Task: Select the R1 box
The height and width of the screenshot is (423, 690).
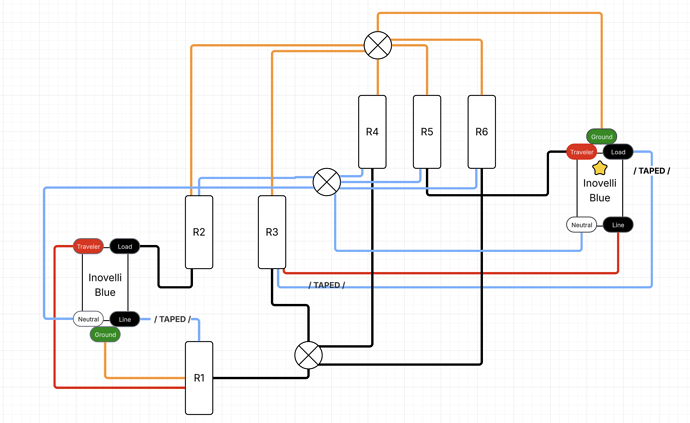Action: tap(199, 378)
